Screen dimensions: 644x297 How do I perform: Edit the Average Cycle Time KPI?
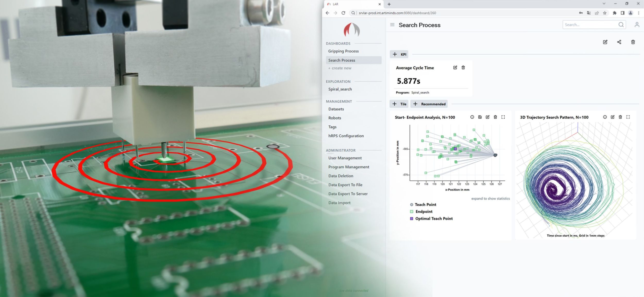click(455, 67)
